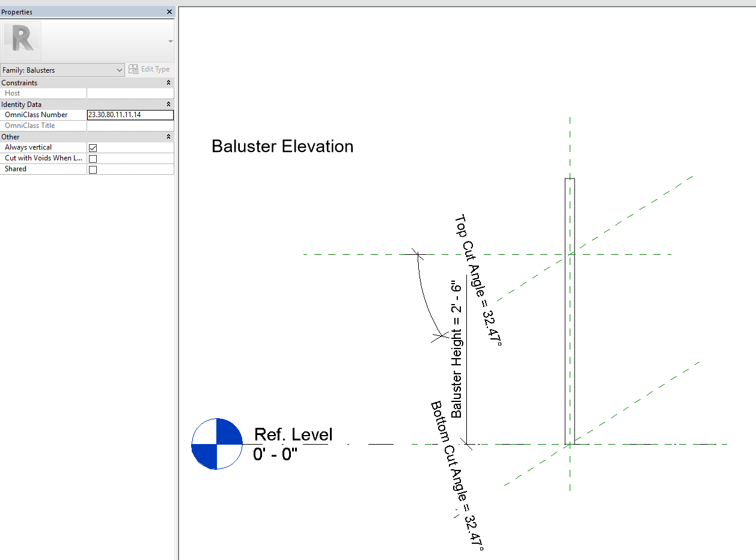Collapse the Identity Data section

point(169,104)
